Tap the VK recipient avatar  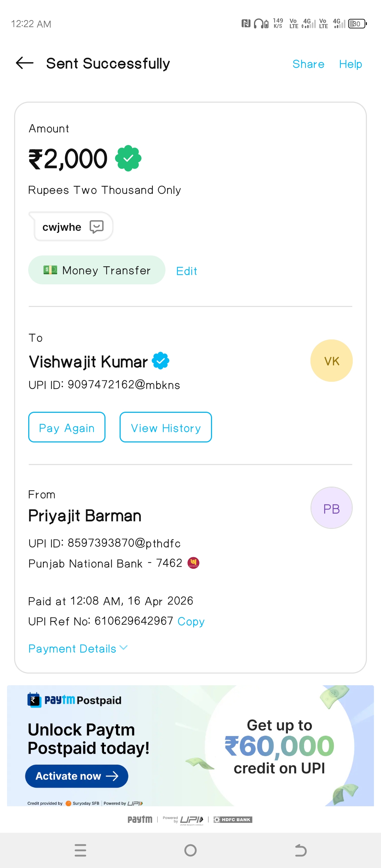[331, 361]
